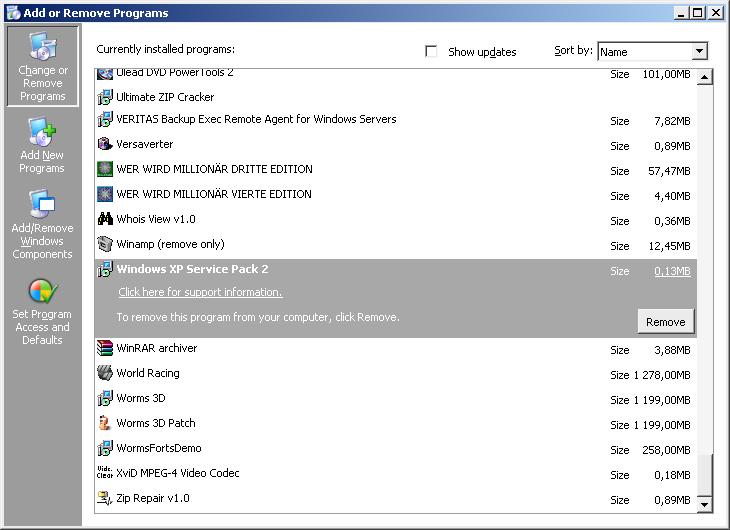Select the Worms 3D entry name
This screenshot has width=730, height=530.
tap(141, 398)
